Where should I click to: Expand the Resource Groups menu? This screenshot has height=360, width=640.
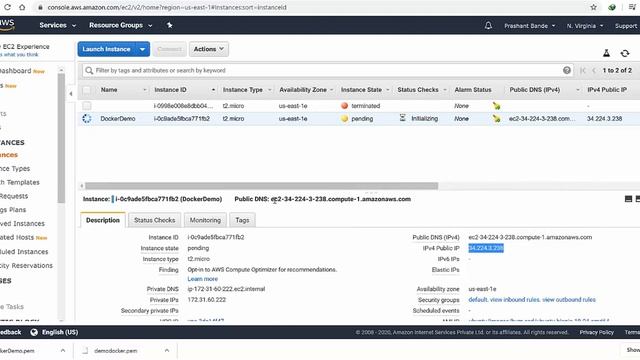[x=121, y=25]
